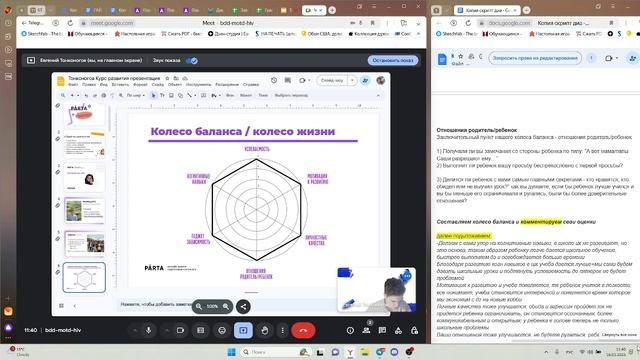640x360 pixels.
Task: Open the File menu in Slides
Action: pos(73,84)
